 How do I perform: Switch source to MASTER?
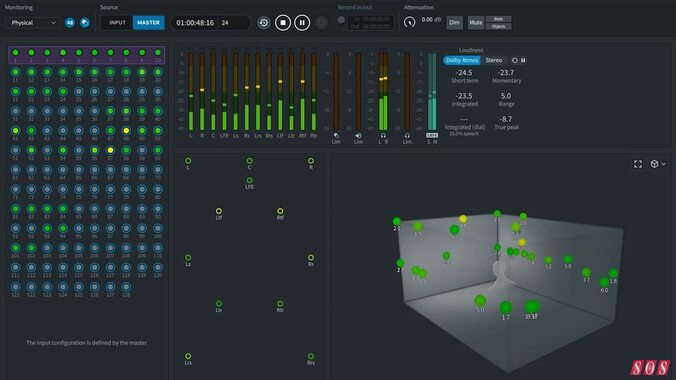[x=148, y=22]
